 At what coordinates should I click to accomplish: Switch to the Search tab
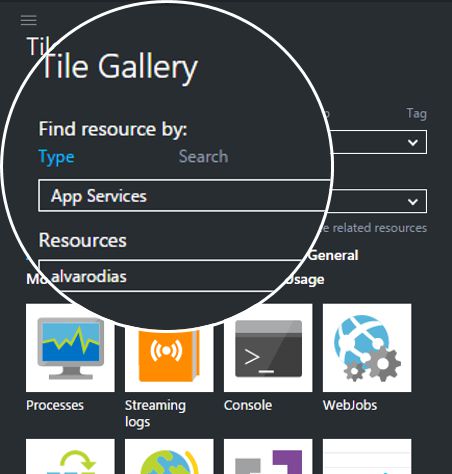pos(204,157)
